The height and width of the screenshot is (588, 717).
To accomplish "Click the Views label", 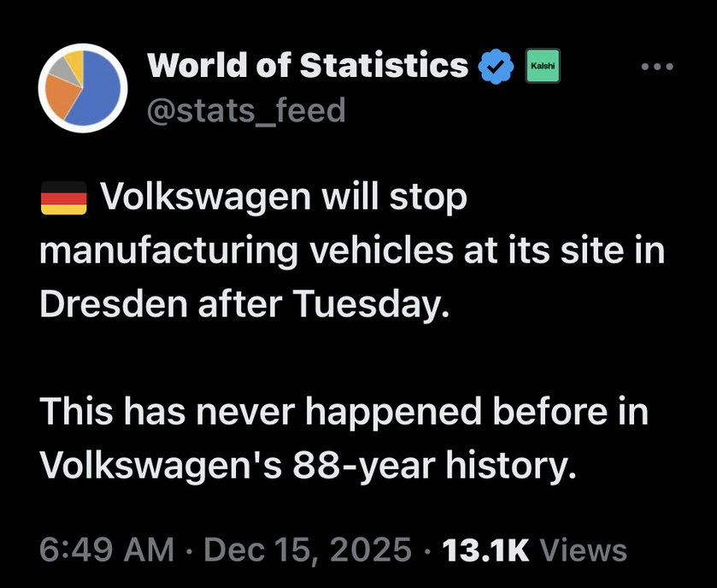I will (x=585, y=550).
